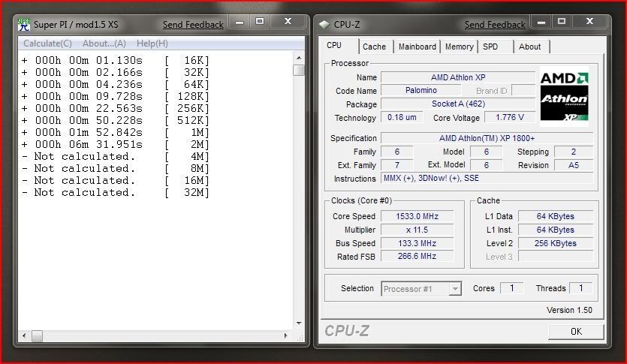Click the Specification field Athlon(TM) XP 1800+
This screenshot has height=364, width=627.
487,138
